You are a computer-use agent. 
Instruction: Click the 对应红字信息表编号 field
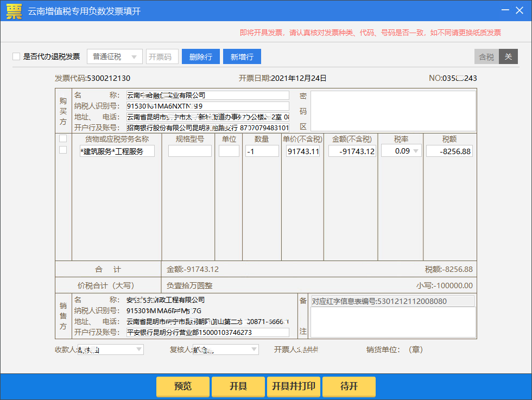[x=392, y=301]
